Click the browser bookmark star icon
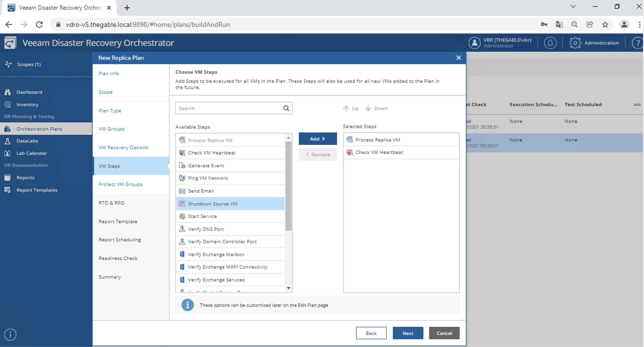The height and width of the screenshot is (347, 644). pos(605,25)
